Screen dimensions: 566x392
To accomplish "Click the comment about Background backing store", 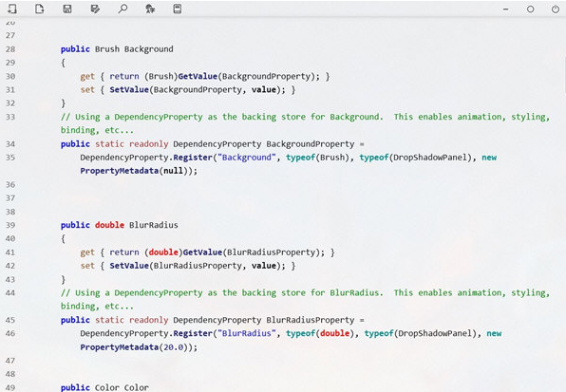I will pyautogui.click(x=305, y=123).
